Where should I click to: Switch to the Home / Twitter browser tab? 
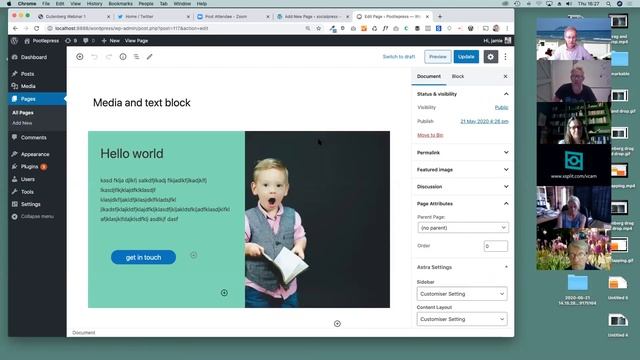(x=154, y=16)
